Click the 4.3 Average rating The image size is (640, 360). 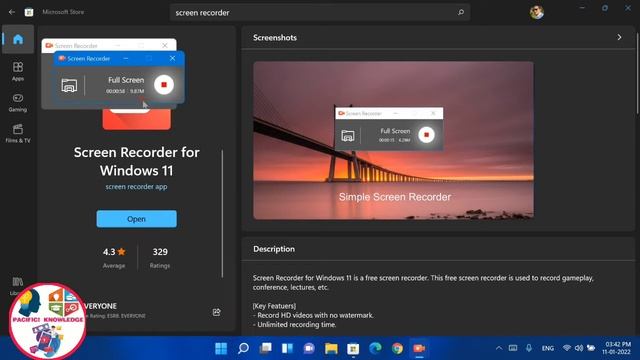pyautogui.click(x=114, y=258)
